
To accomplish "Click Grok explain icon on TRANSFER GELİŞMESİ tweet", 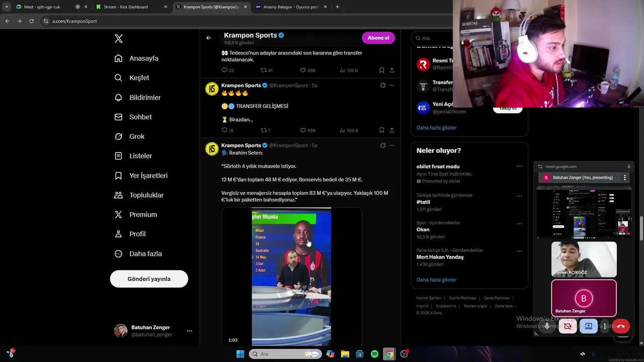I will point(383,85).
